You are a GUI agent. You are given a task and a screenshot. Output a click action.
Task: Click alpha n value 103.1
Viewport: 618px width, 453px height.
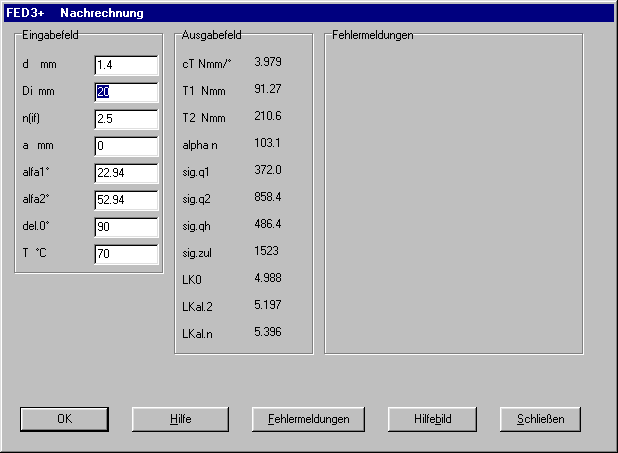point(268,143)
